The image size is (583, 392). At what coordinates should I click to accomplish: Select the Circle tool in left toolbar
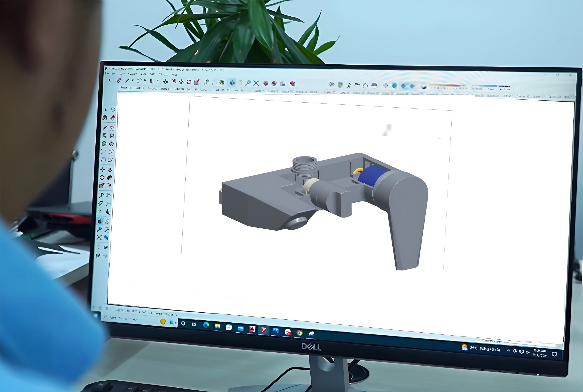point(104,144)
